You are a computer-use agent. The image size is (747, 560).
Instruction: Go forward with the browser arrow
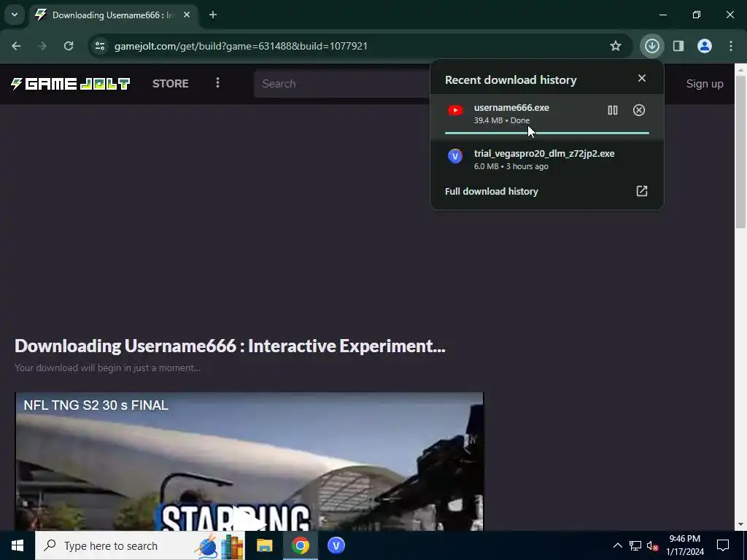[x=42, y=46]
